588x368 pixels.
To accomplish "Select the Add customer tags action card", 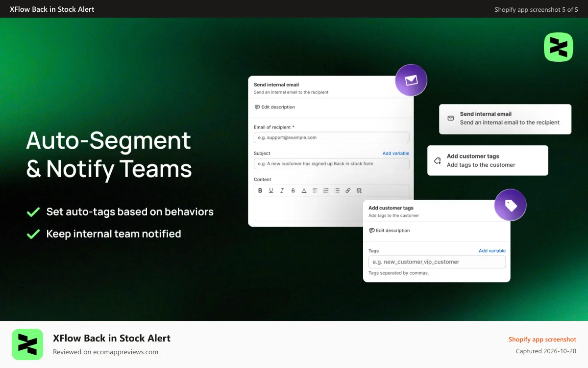I will pyautogui.click(x=488, y=160).
